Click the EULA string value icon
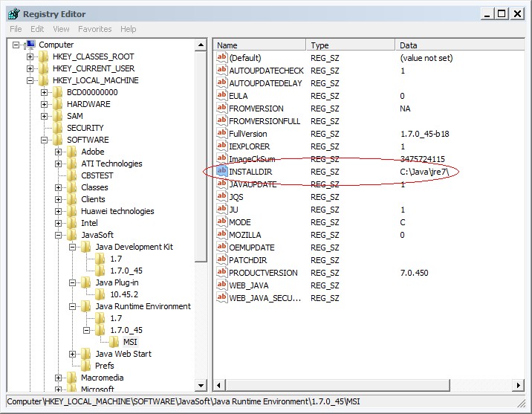Screen dimensions: 532x414 point(221,95)
